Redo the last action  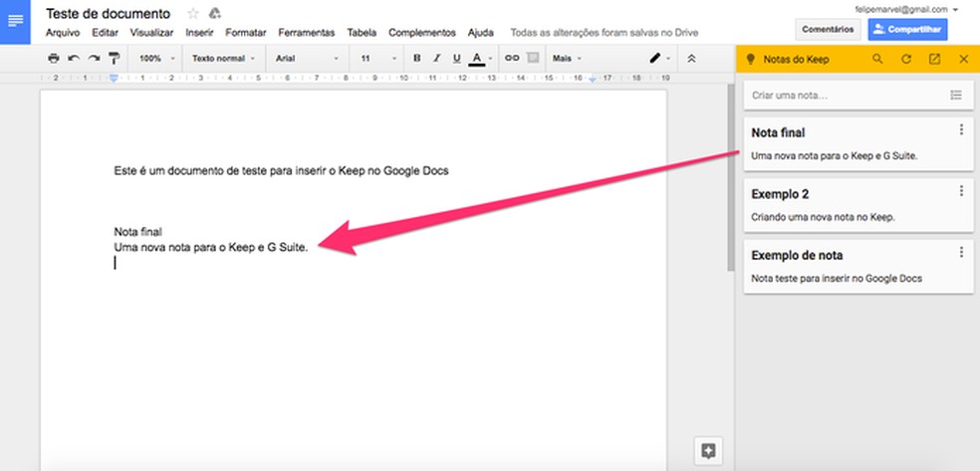coord(94,58)
